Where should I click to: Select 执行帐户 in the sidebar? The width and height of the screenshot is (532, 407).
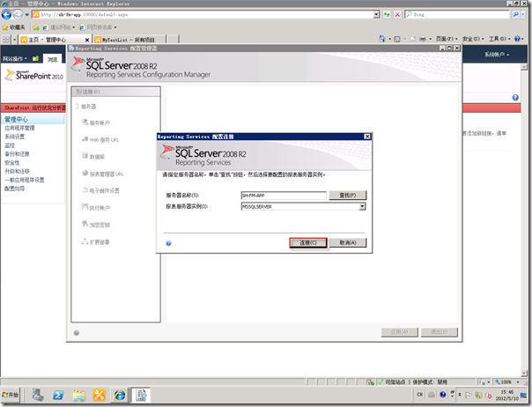(x=96, y=207)
